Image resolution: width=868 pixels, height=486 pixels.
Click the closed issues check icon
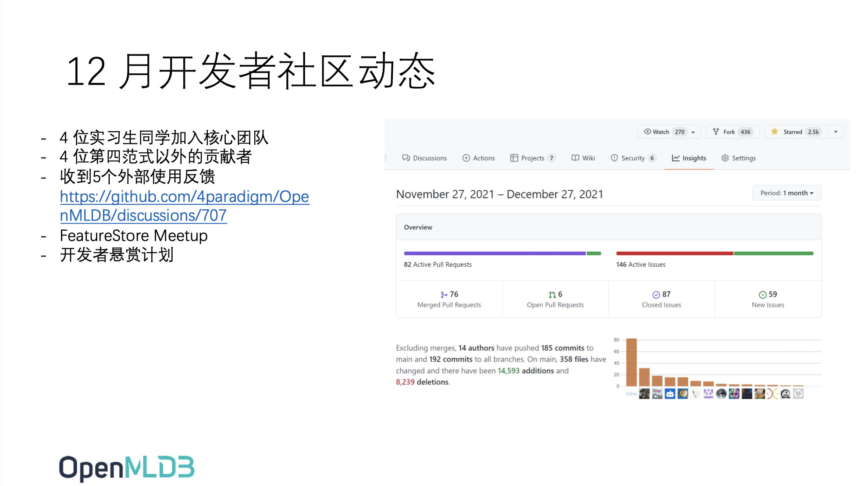coord(656,295)
